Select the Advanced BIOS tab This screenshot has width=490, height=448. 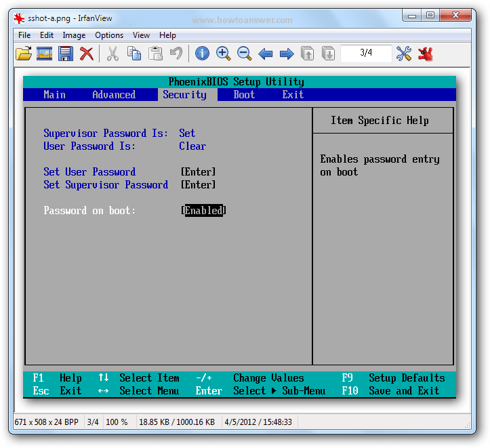(114, 94)
